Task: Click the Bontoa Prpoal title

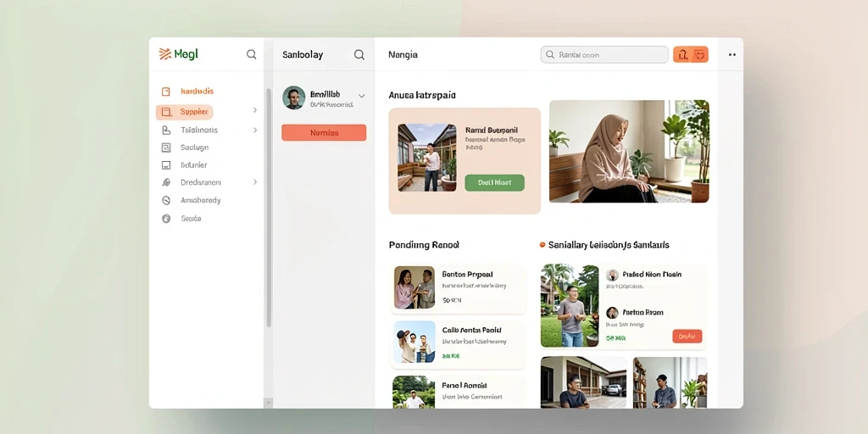Action: coord(467,274)
